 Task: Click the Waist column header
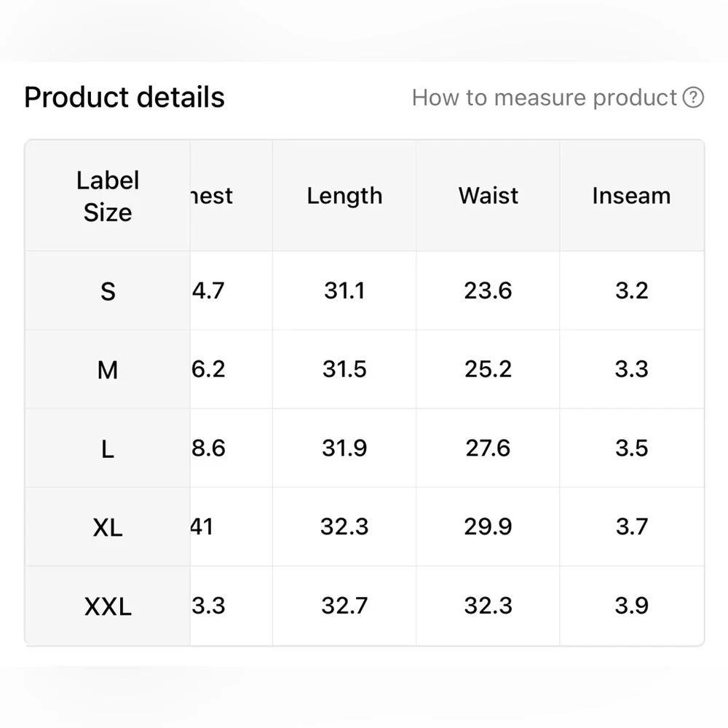point(488,196)
